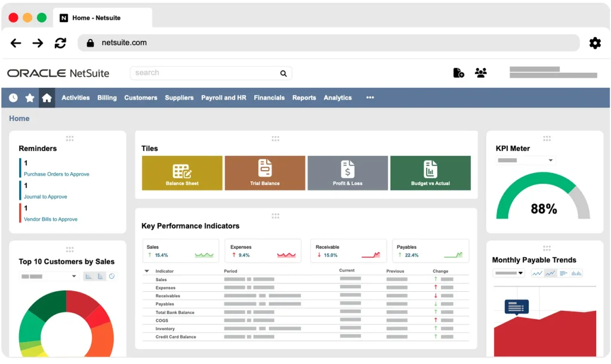Click the lock icon in address bar

pyautogui.click(x=90, y=43)
